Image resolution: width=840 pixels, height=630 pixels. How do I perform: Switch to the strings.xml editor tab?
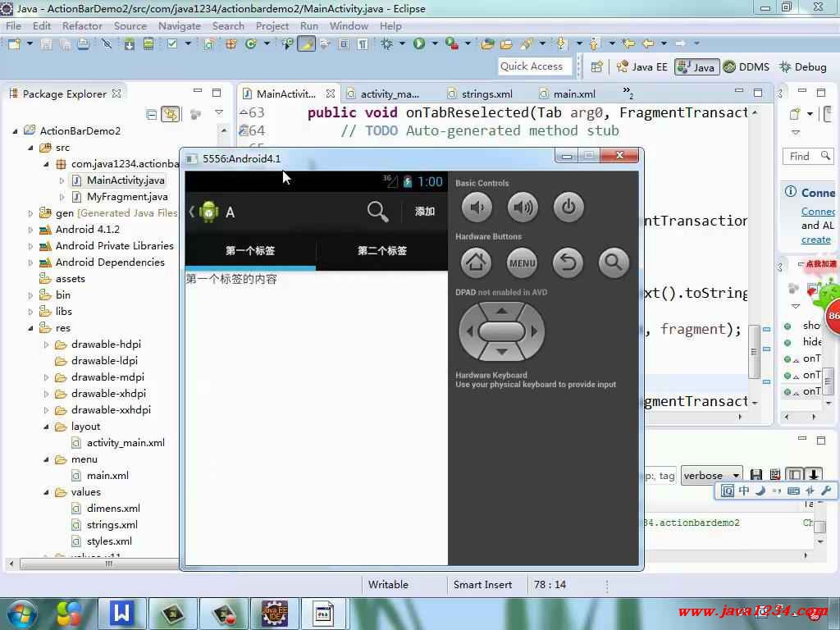(480, 94)
